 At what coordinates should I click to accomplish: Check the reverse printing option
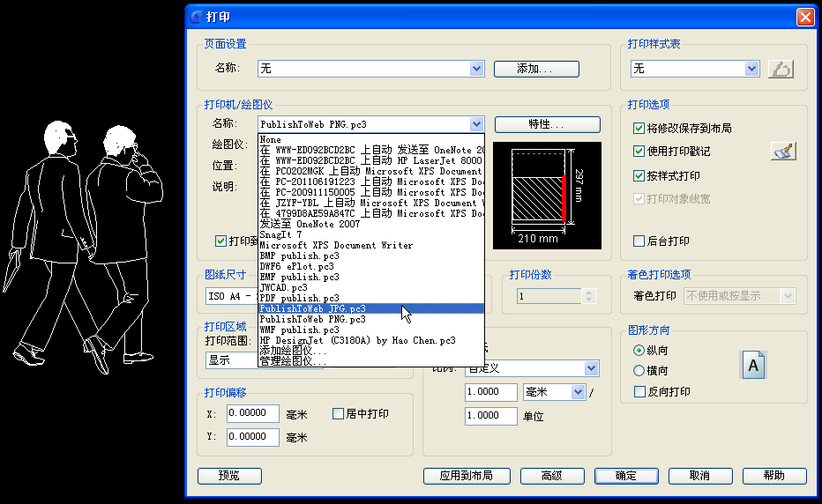639,392
